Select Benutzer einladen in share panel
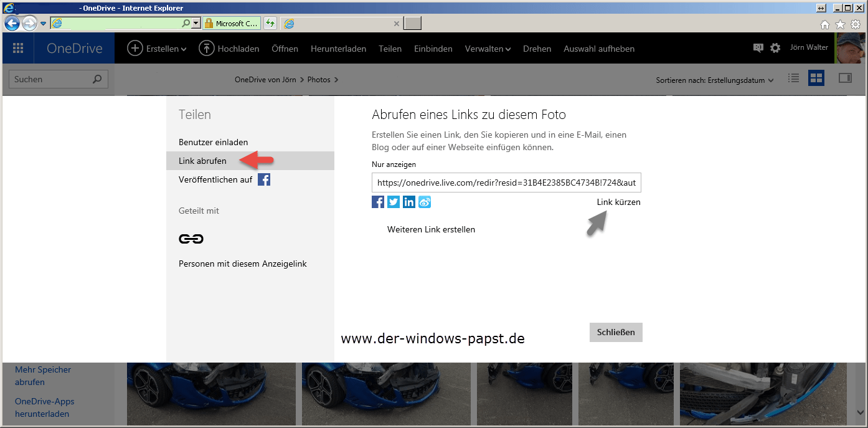Viewport: 868px width, 428px height. tap(213, 142)
